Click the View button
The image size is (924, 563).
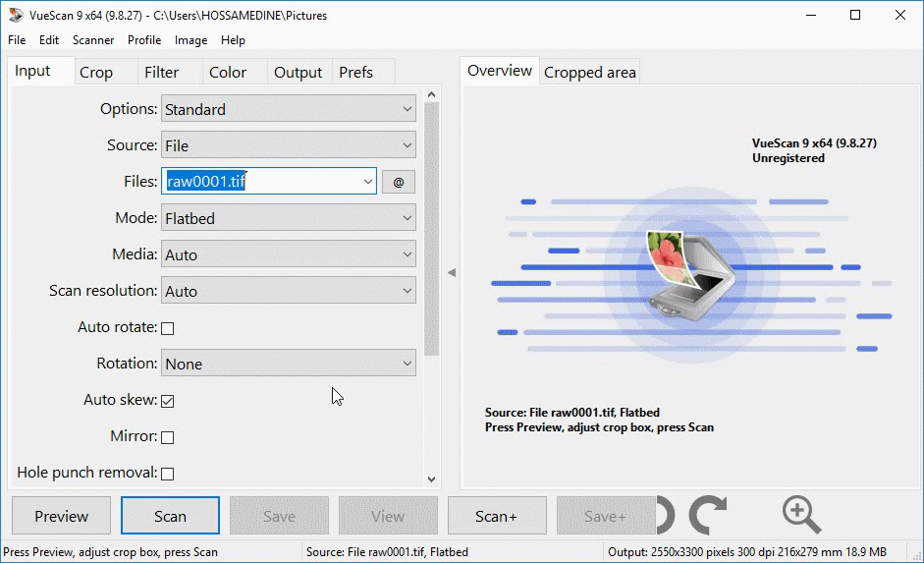[x=388, y=516]
